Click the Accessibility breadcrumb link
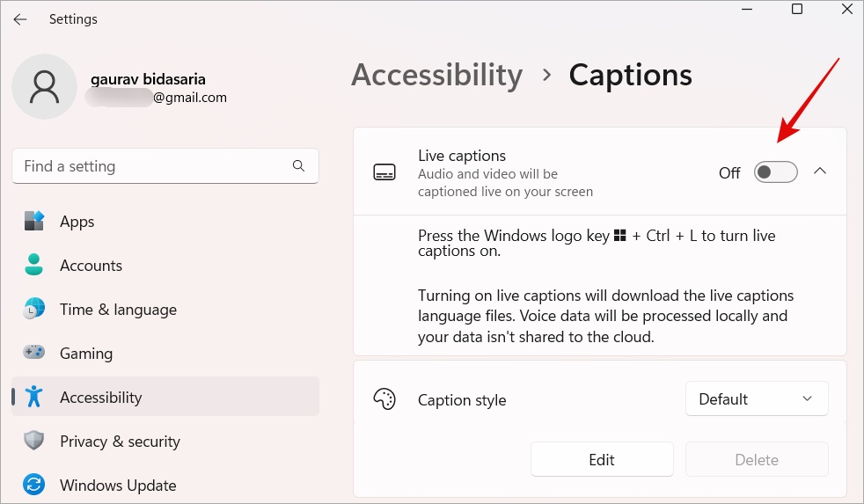The width and height of the screenshot is (864, 504). 437,75
